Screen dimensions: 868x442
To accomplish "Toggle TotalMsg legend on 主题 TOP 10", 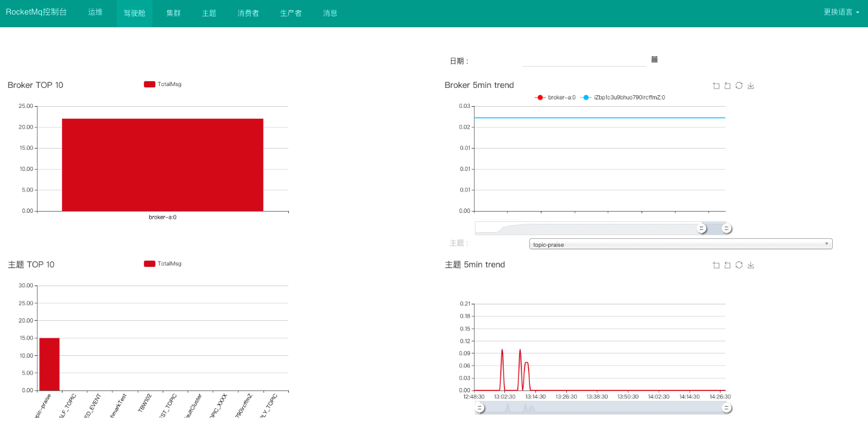I will (x=163, y=264).
